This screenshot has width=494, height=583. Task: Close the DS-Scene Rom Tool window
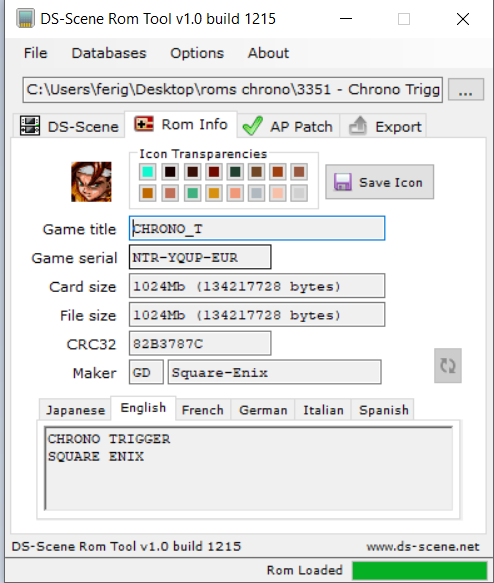pyautogui.click(x=463, y=19)
